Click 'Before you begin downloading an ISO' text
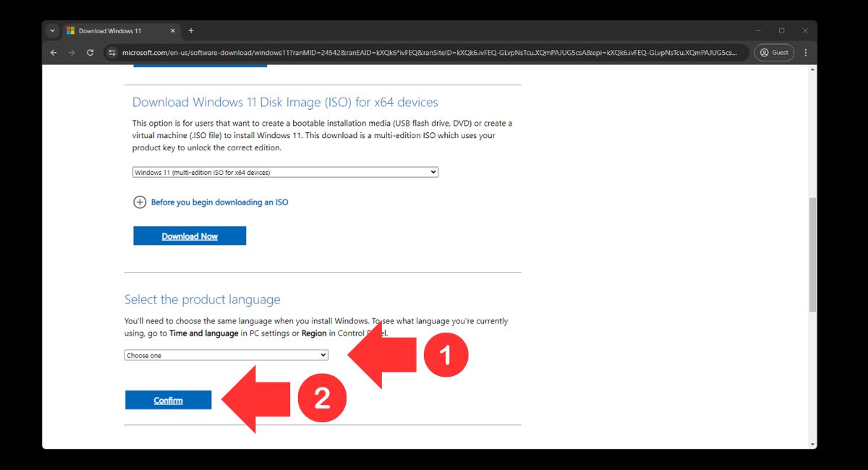Image resolution: width=868 pixels, height=470 pixels. pos(219,202)
